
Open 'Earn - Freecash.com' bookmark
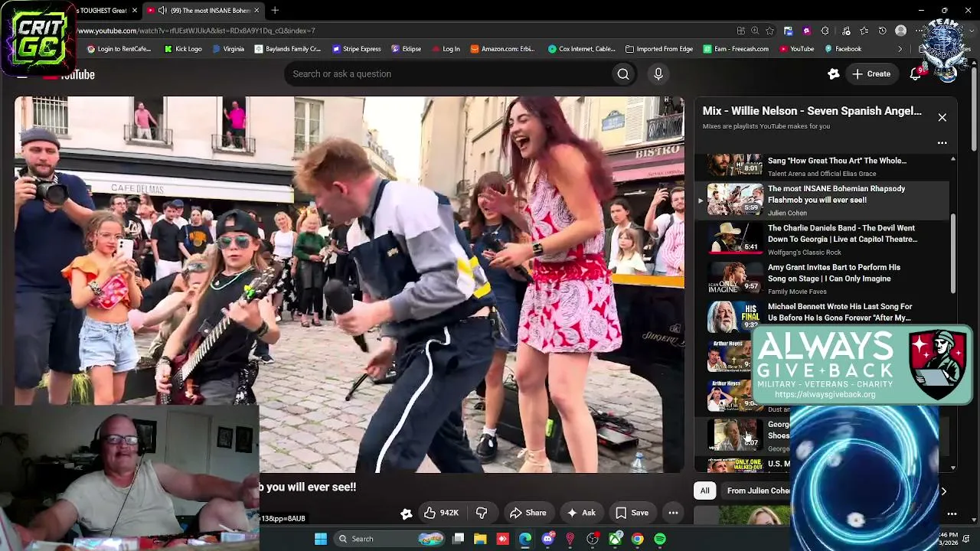tap(736, 49)
